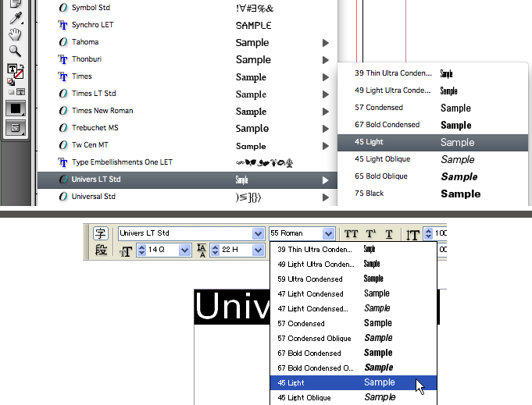Screen dimensions: 532x405
Task: Click the font size stepper arrows
Action: [x=141, y=250]
